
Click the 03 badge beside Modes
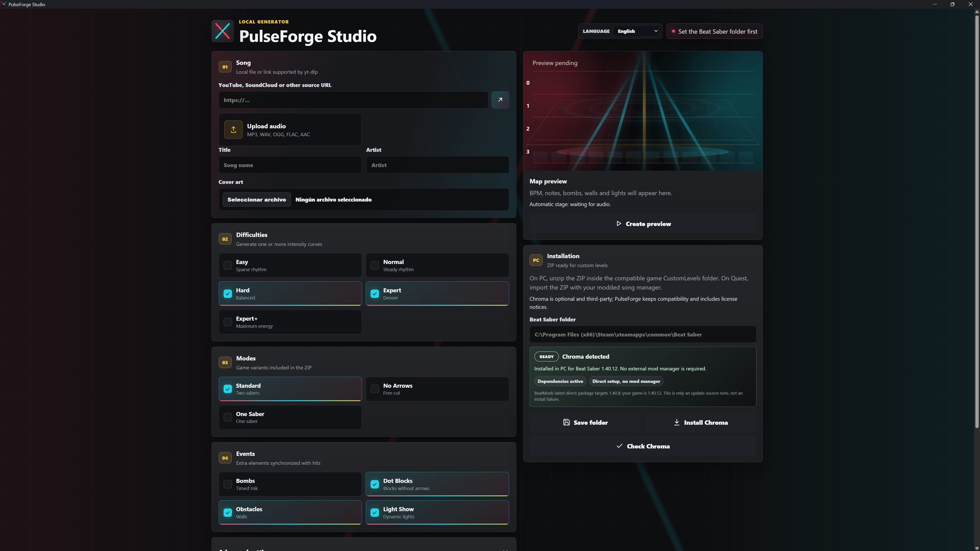[x=225, y=362]
